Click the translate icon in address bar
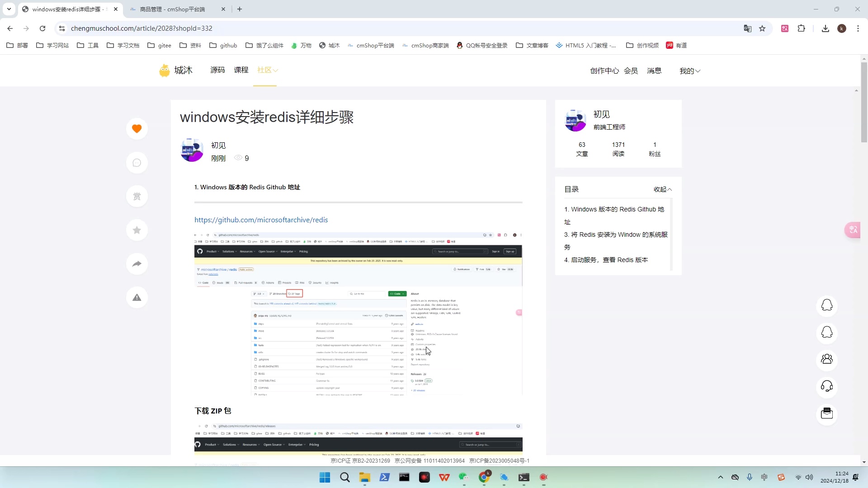 (x=748, y=28)
